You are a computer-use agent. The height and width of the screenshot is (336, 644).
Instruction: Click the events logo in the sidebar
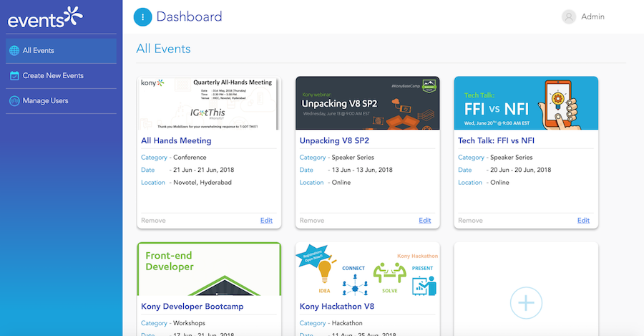click(x=45, y=17)
